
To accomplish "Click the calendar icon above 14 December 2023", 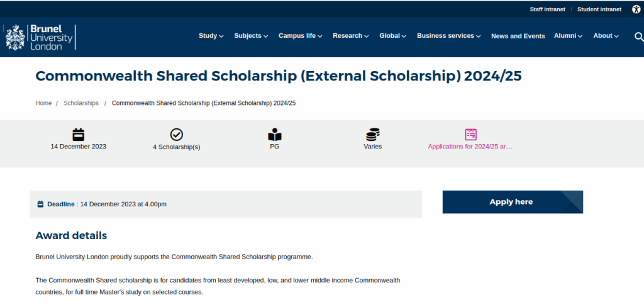I will coord(79,134).
